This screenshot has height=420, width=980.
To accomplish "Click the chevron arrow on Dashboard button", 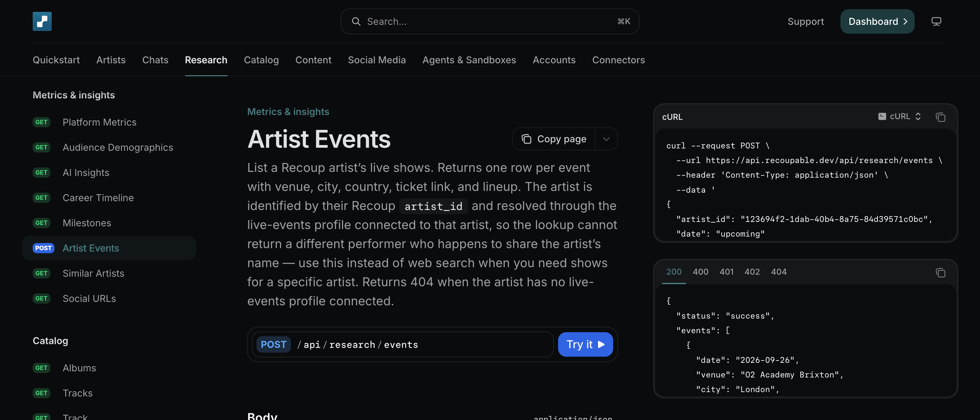I will pyautogui.click(x=905, y=22).
